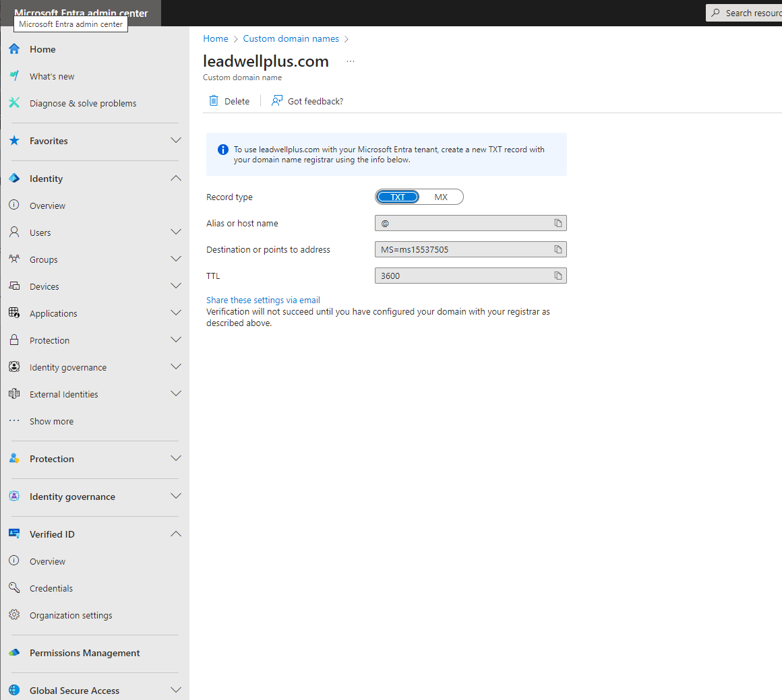Click the External Identities icon
The image size is (782, 700).
click(x=14, y=393)
